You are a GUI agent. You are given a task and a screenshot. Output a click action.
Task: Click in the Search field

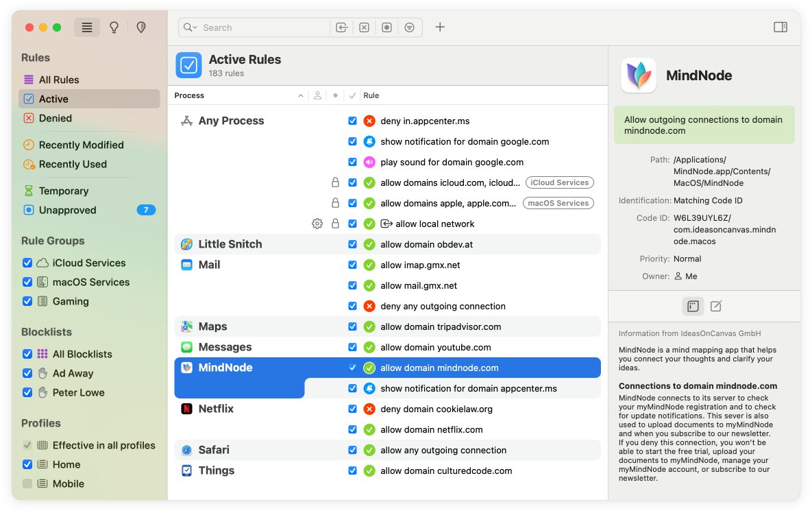pos(264,27)
